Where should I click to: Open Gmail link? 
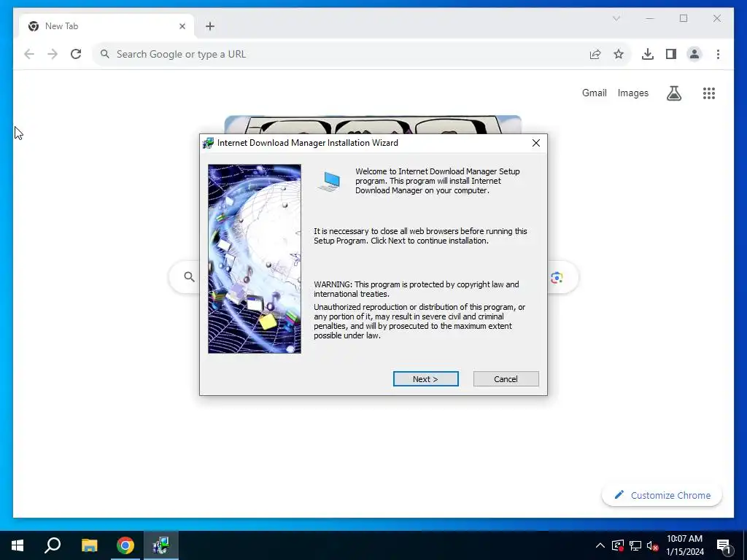594,93
